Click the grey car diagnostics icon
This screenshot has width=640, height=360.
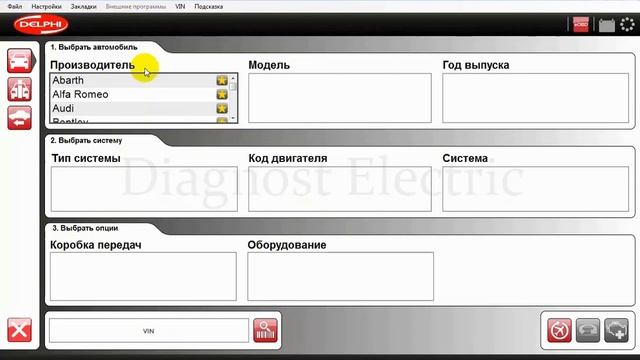click(588, 330)
